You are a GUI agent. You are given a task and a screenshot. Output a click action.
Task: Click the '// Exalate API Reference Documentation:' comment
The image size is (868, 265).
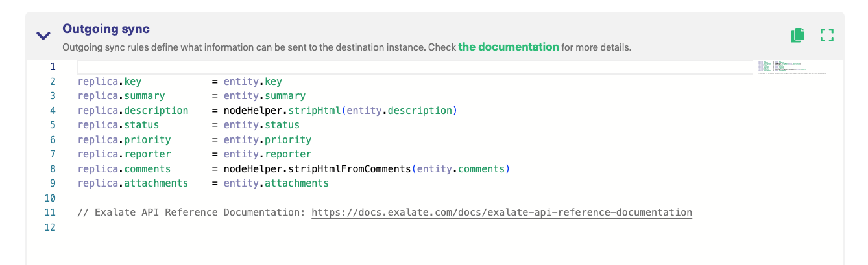(x=191, y=213)
